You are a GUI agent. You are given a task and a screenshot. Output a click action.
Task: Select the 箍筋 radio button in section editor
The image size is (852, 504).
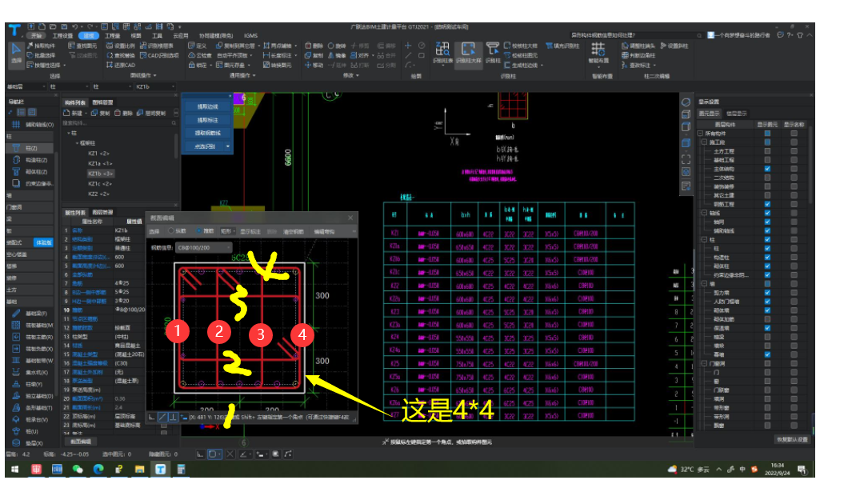click(199, 231)
